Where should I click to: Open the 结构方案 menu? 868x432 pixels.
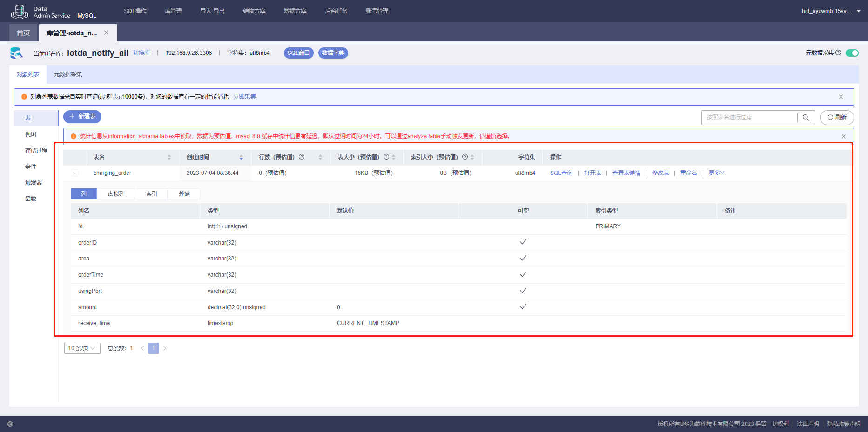pyautogui.click(x=254, y=11)
